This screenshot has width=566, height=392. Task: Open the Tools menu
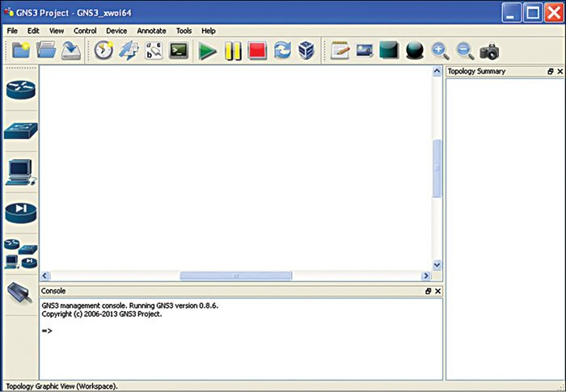tap(184, 31)
